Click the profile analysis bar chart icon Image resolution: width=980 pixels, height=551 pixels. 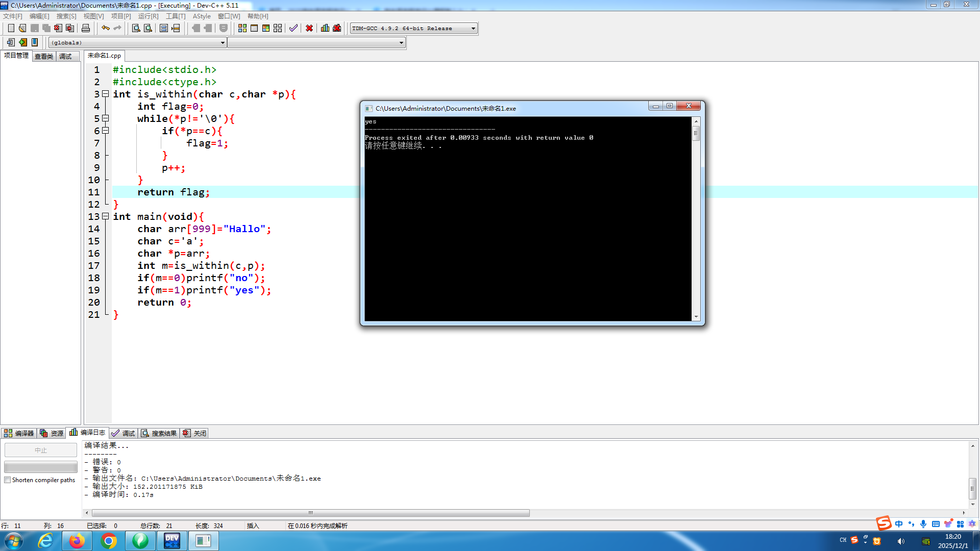tap(325, 28)
